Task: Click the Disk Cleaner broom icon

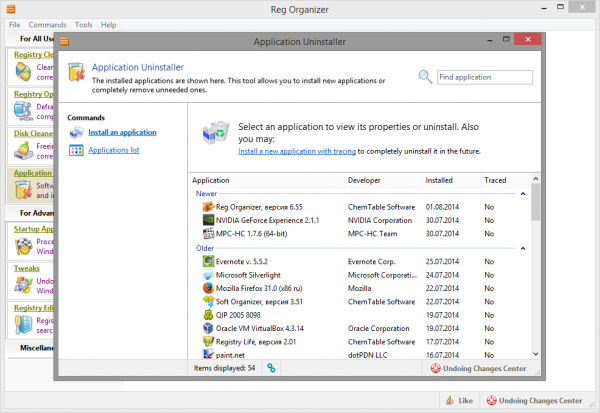Action: coord(23,151)
